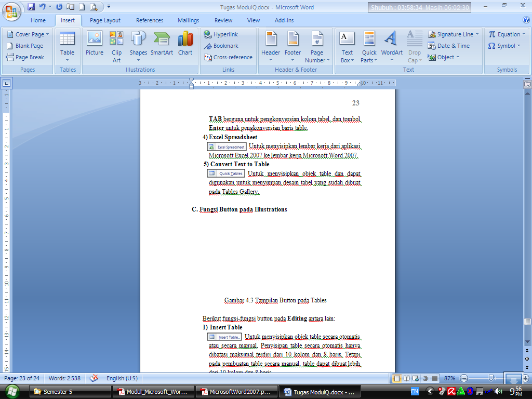Viewport: 532px width, 399px height.
Task: Go to the Mailings tab
Action: tap(188, 20)
